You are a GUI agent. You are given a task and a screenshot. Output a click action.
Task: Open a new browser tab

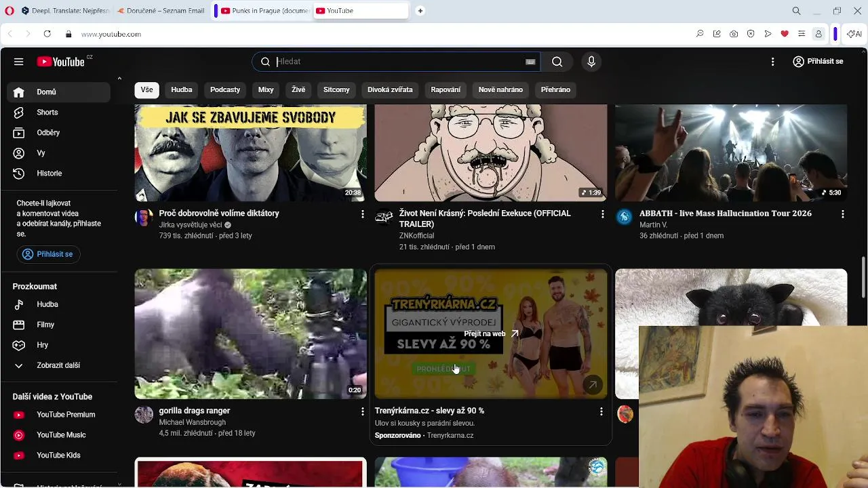(420, 11)
